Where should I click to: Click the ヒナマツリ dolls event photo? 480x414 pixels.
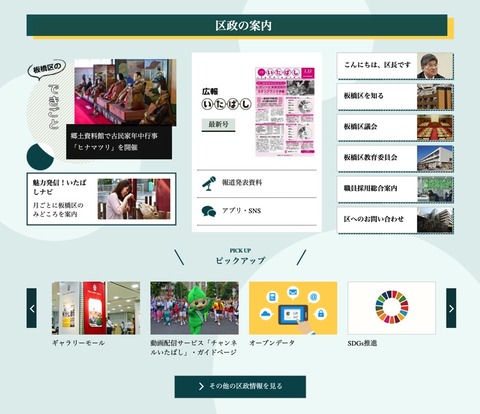[x=125, y=92]
